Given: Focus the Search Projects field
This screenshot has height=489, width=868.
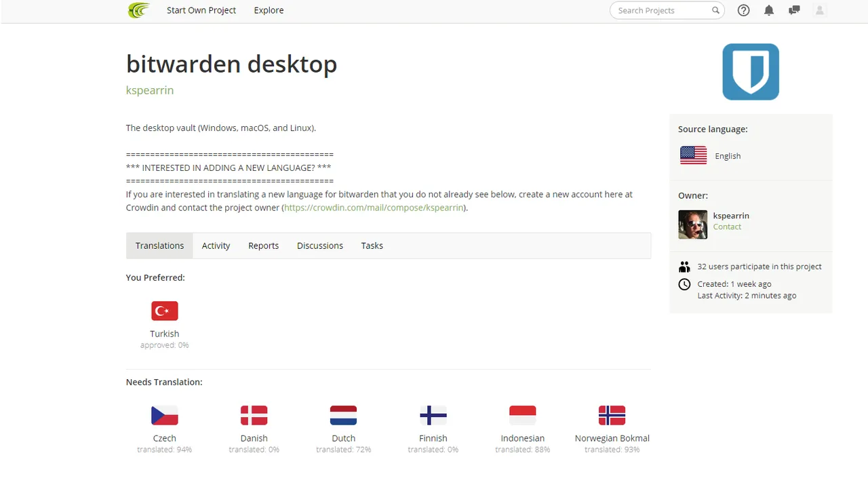Looking at the screenshot, I should [x=667, y=10].
